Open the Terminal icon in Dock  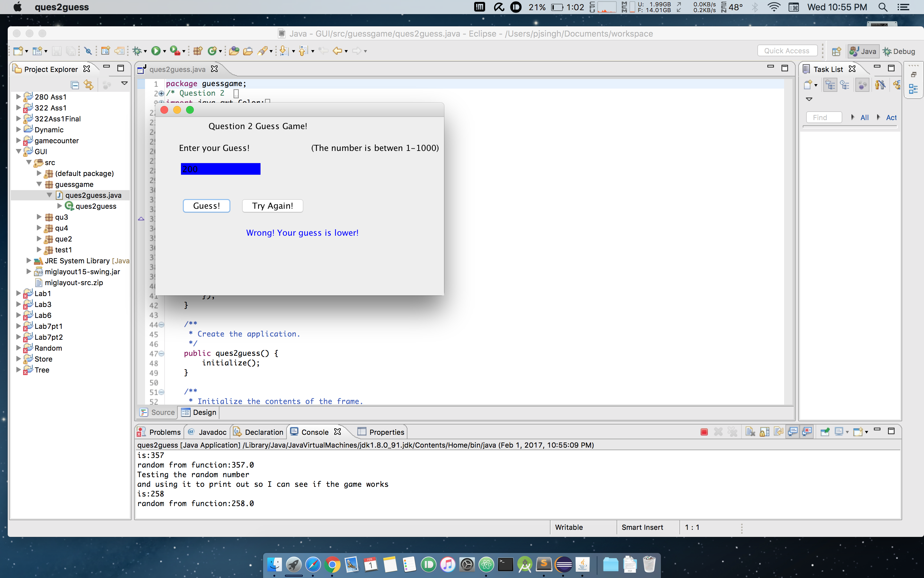tap(506, 565)
